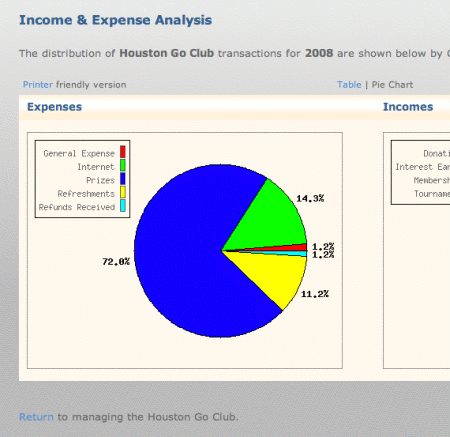Image resolution: width=450 pixels, height=437 pixels.
Task: Click the bold Houston Go Club text
Action: click(x=167, y=53)
